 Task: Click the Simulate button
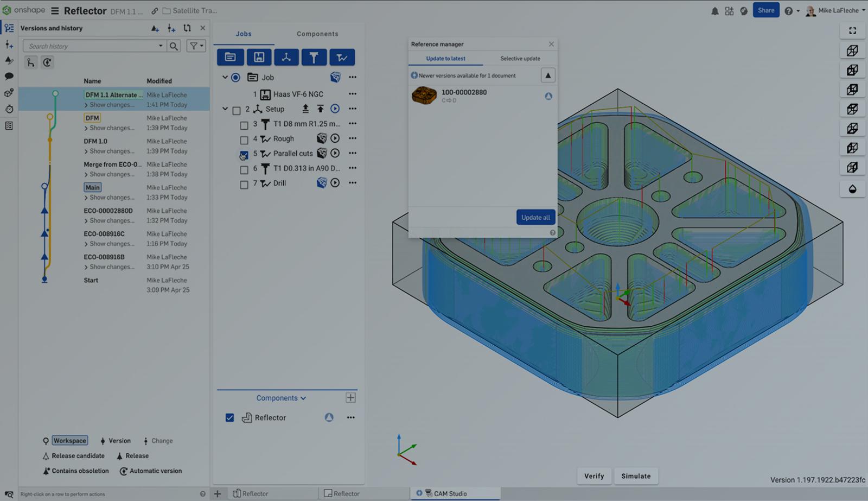pos(636,476)
